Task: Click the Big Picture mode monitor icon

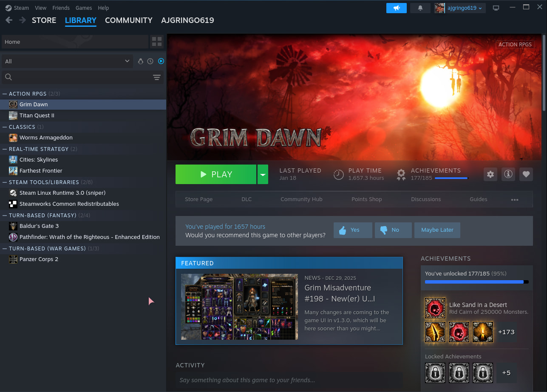Action: click(x=496, y=8)
